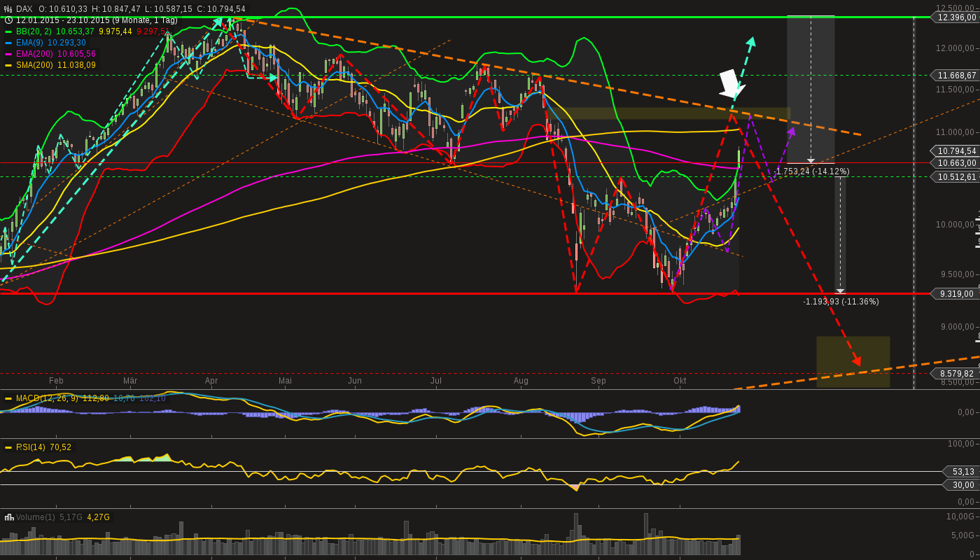The height and width of the screenshot is (560, 980).
Task: Click the Apr label on the time axis
Action: pyautogui.click(x=211, y=381)
